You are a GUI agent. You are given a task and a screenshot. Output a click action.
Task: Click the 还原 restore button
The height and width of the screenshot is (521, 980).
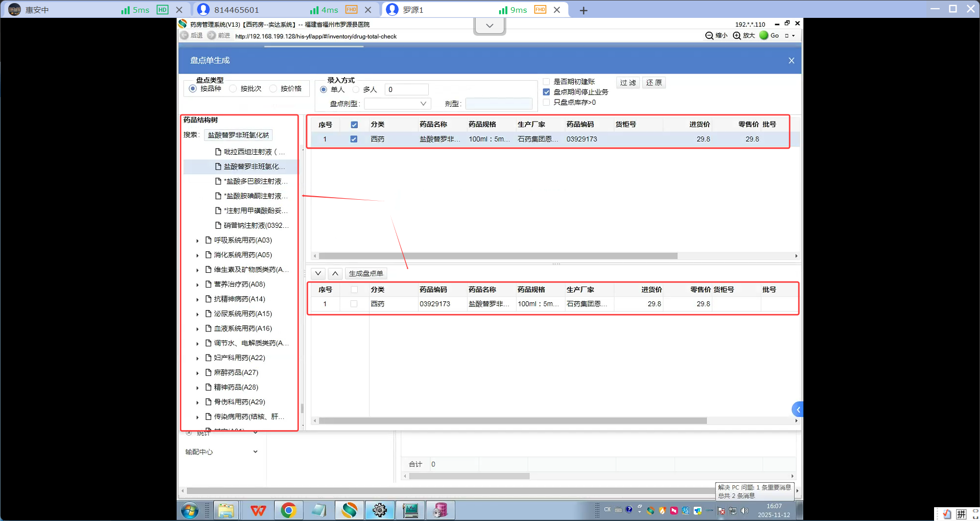[x=654, y=83]
